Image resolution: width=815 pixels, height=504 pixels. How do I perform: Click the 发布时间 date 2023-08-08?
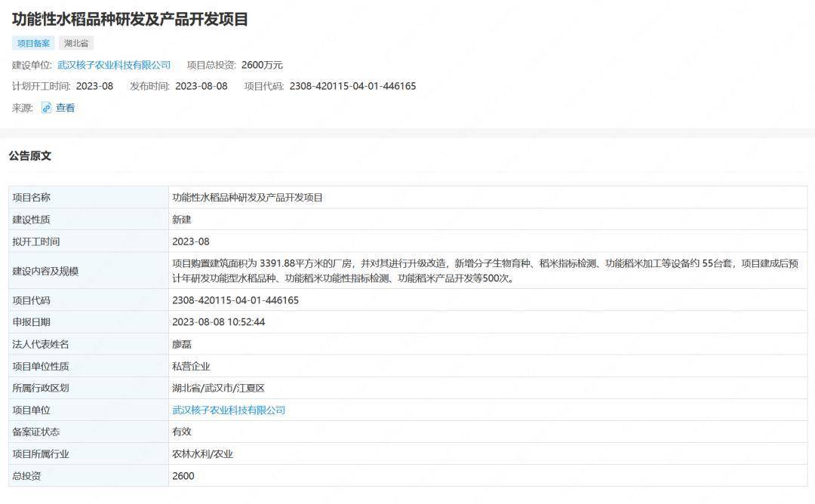pos(201,86)
